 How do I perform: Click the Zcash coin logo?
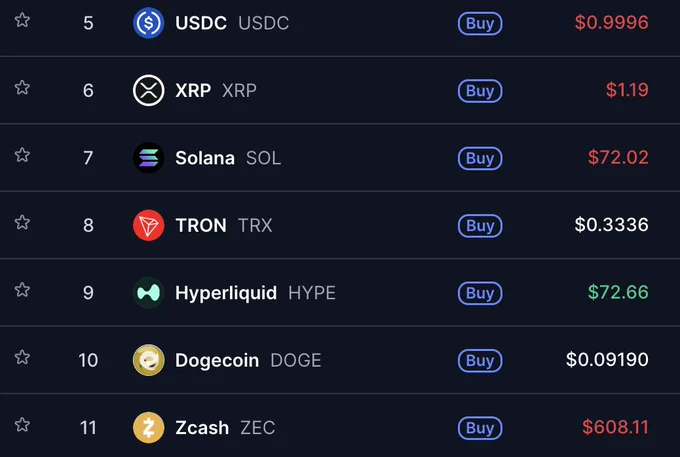click(148, 428)
